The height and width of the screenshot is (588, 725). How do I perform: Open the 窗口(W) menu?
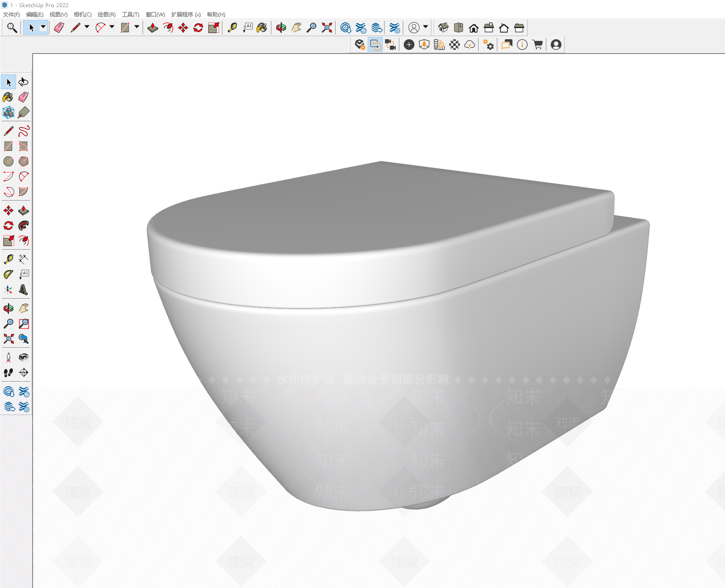[x=155, y=15]
